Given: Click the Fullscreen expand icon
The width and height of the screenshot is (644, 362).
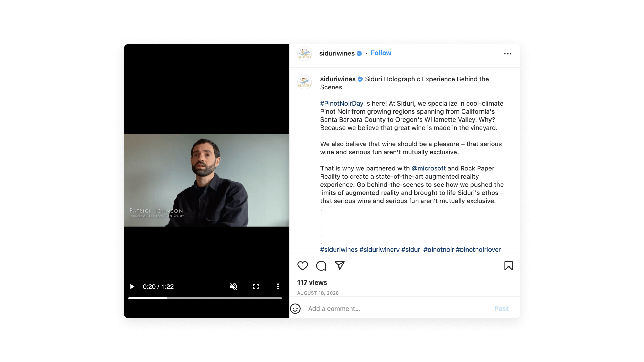Looking at the screenshot, I should point(256,286).
